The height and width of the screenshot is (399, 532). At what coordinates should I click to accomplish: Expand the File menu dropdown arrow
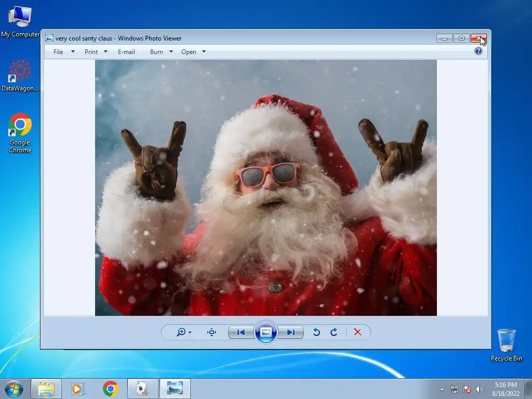[73, 51]
